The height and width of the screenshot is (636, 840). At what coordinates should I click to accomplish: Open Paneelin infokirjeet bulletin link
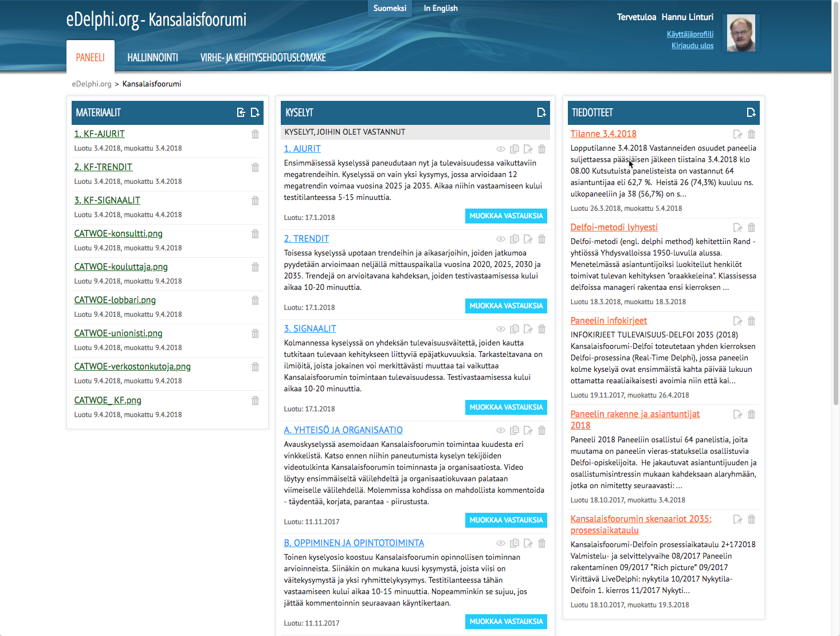point(609,321)
